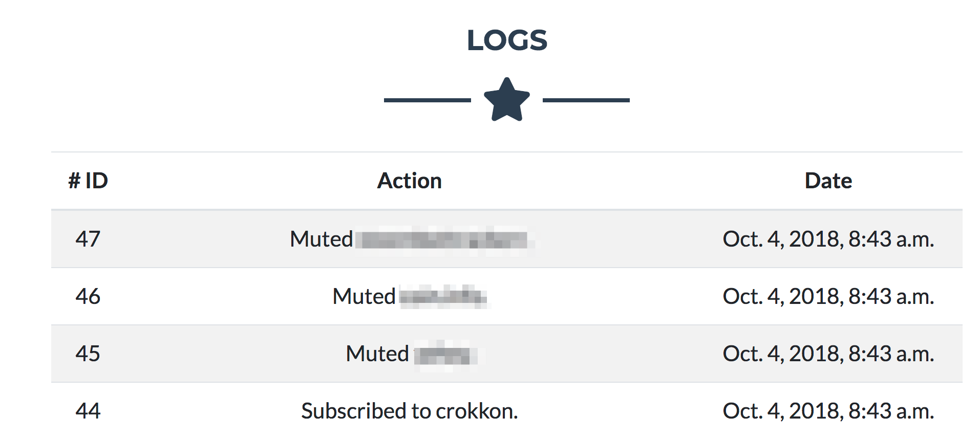
Task: Click the date of log 47
Action: pos(828,239)
